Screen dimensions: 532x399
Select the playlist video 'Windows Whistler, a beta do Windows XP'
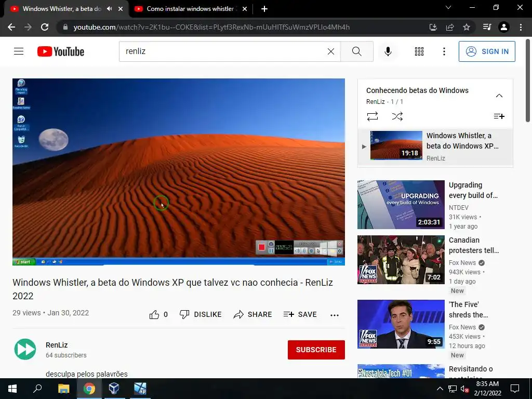point(435,147)
